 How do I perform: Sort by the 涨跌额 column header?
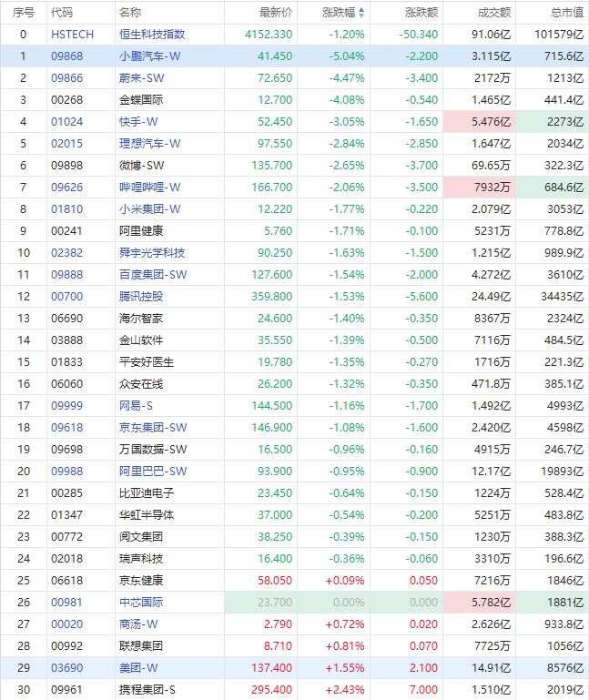click(421, 13)
